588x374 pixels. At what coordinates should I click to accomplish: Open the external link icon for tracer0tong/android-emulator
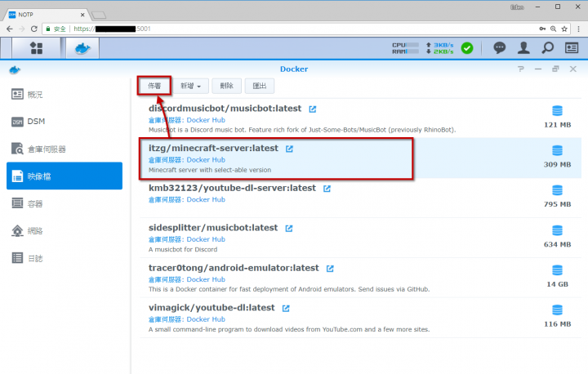[x=330, y=269]
